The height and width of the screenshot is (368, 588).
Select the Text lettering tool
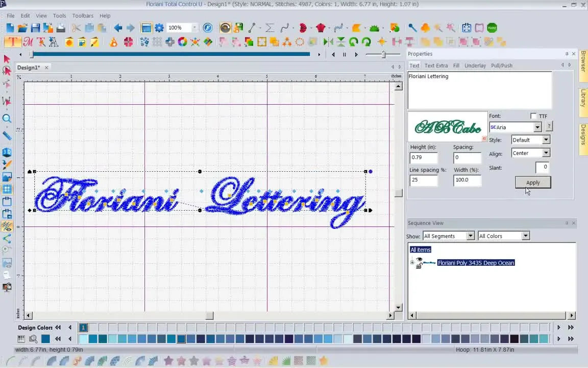click(13, 42)
